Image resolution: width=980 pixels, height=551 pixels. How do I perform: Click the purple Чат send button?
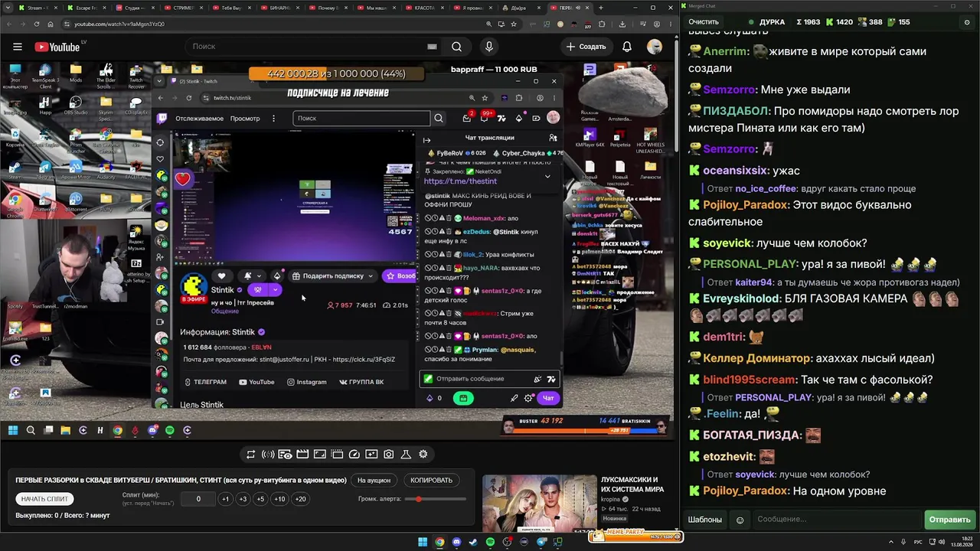[x=549, y=398]
